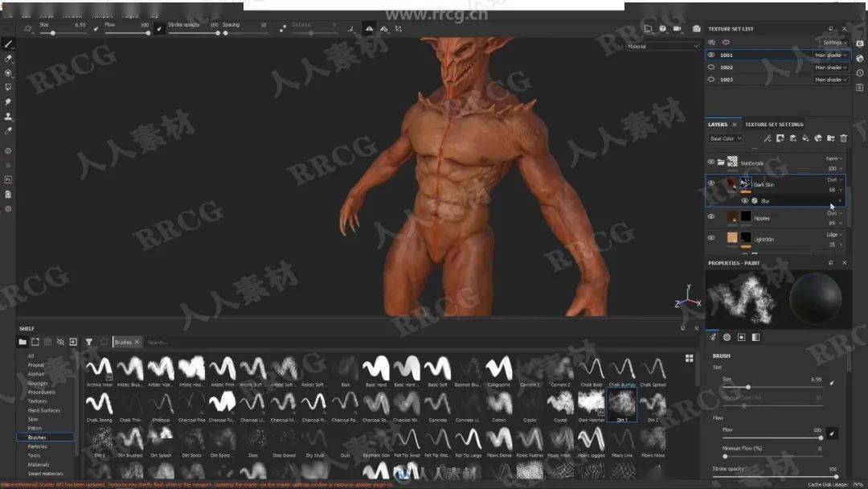Image resolution: width=868 pixels, height=489 pixels.
Task: Open Main shader dropdown for texture set 1002
Action: (x=831, y=68)
